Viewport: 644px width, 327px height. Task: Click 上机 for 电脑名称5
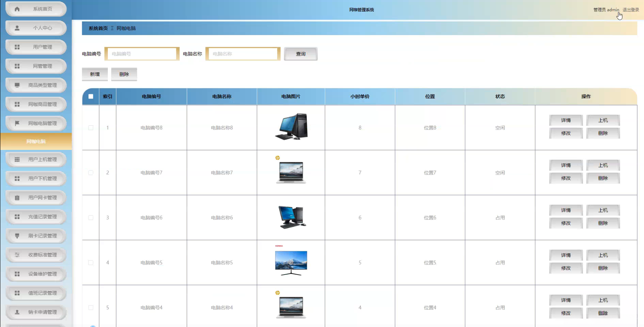click(x=603, y=255)
